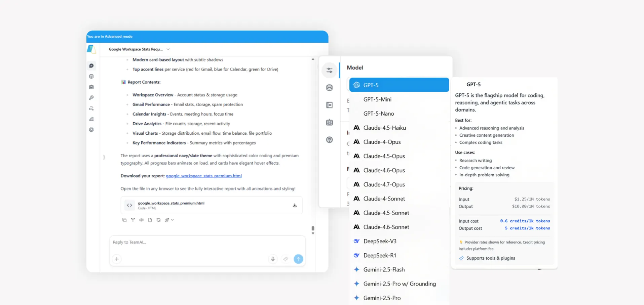Image resolution: width=644 pixels, height=305 pixels.
Task: Click the TeamAI logo at top left
Action: (x=91, y=49)
